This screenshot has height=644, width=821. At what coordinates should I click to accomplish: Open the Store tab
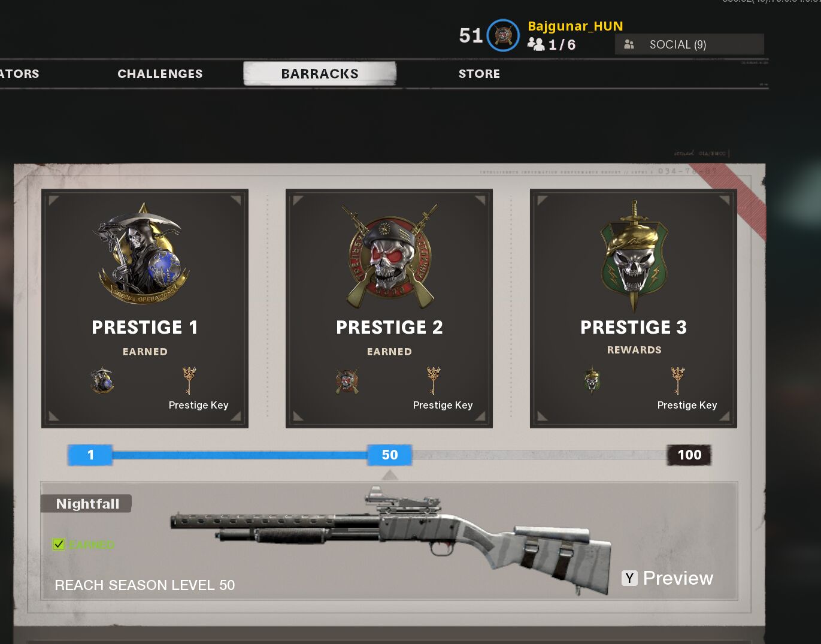tap(479, 74)
